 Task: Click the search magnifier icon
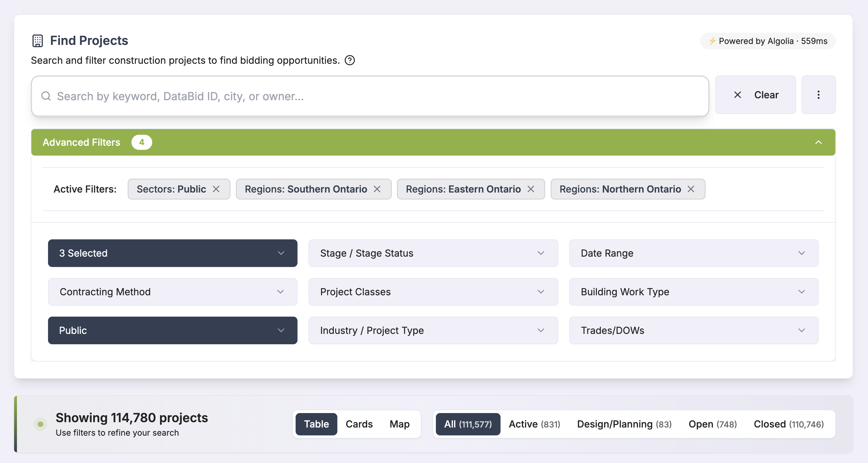(46, 96)
